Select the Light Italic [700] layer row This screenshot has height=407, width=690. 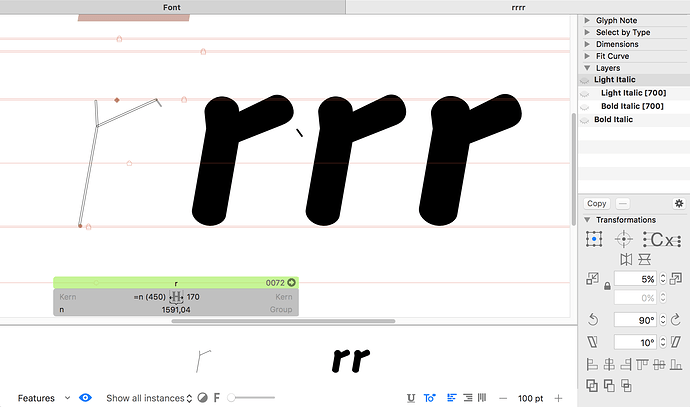[634, 93]
